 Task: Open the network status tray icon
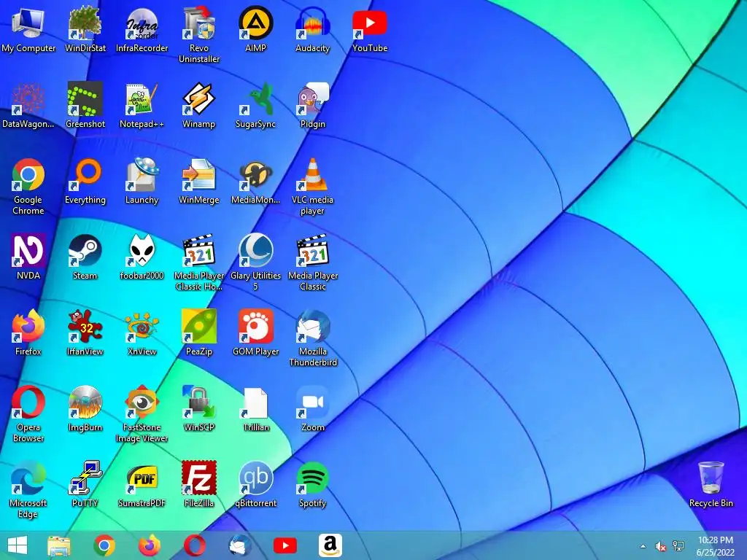point(678,546)
